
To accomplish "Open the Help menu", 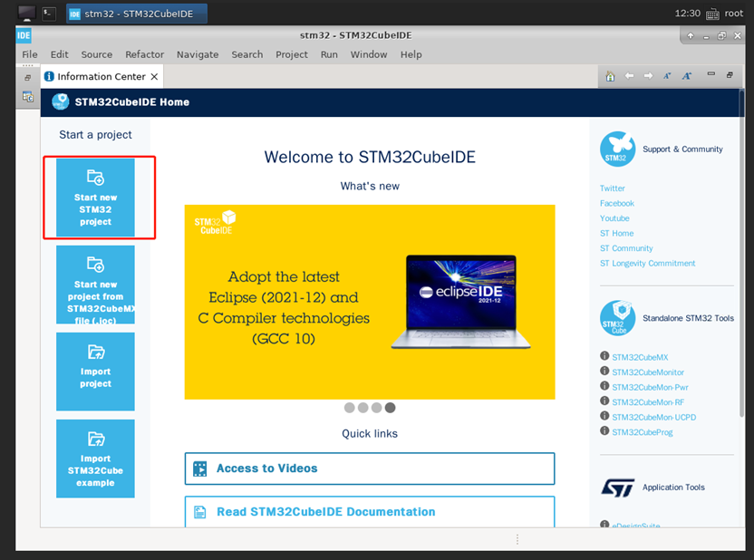I will coord(411,54).
